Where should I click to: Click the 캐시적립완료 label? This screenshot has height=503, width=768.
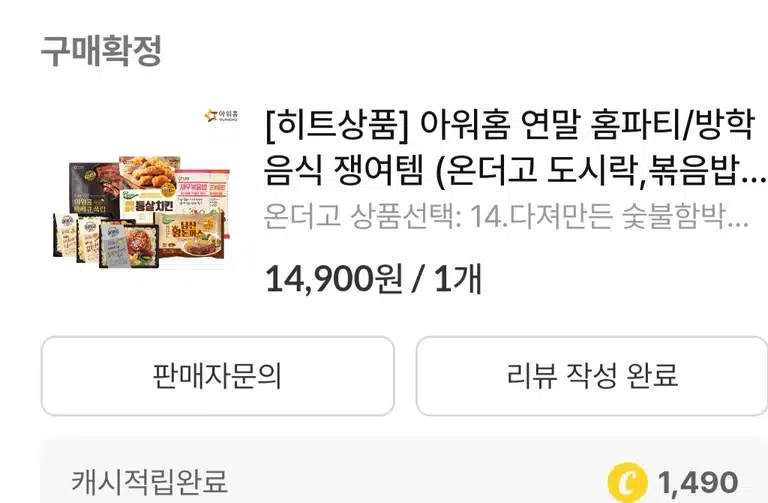[149, 482]
